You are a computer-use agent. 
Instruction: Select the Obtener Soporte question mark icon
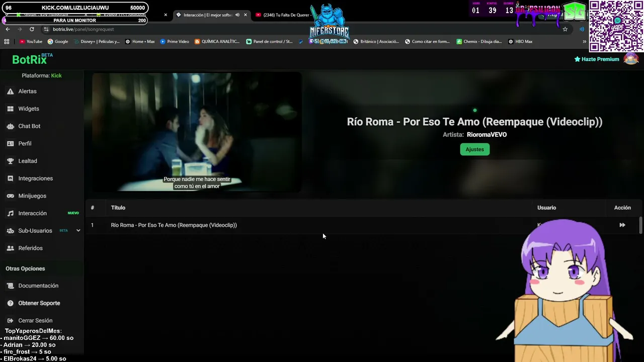click(x=10, y=303)
